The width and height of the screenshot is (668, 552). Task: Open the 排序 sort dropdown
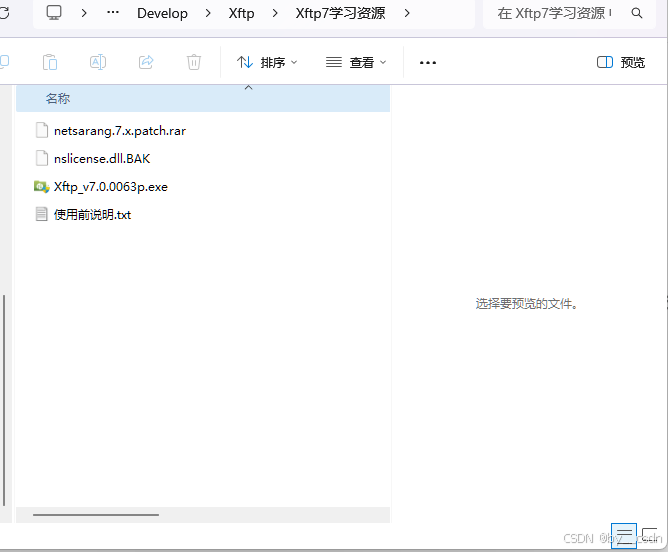267,63
